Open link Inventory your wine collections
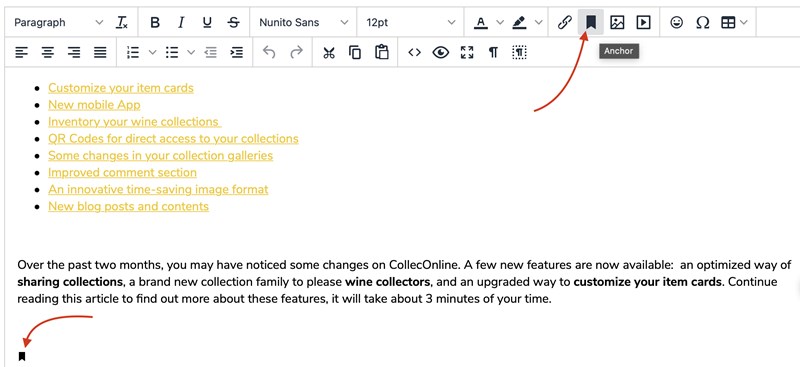 [x=135, y=121]
